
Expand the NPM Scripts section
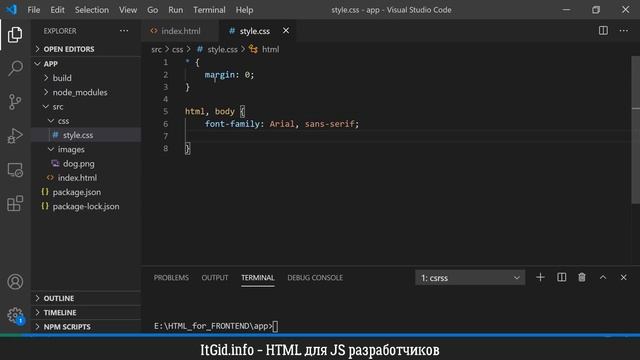pos(86,327)
